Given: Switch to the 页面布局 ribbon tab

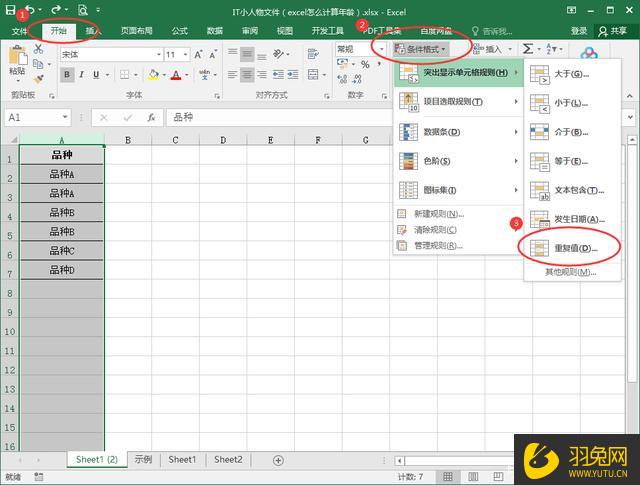Looking at the screenshot, I should (x=136, y=31).
